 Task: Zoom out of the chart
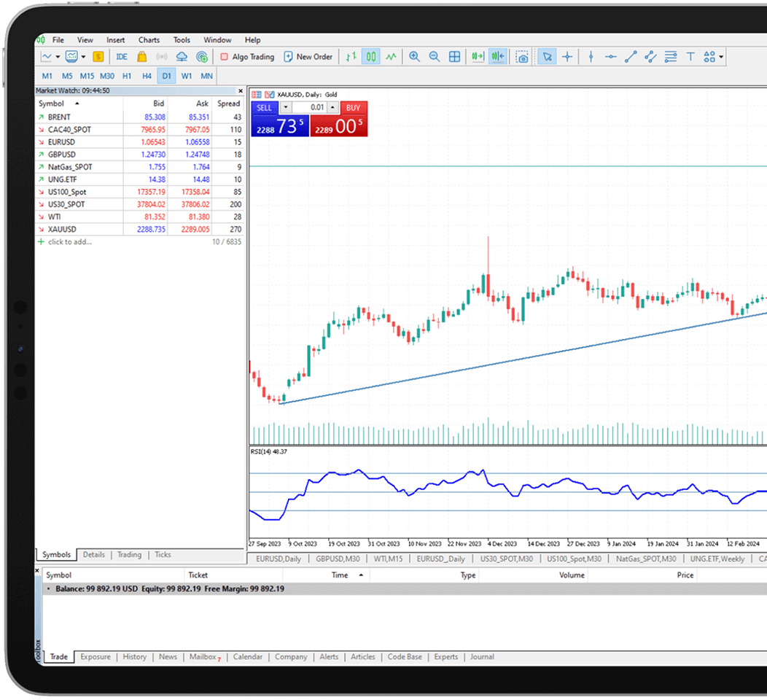pos(435,57)
